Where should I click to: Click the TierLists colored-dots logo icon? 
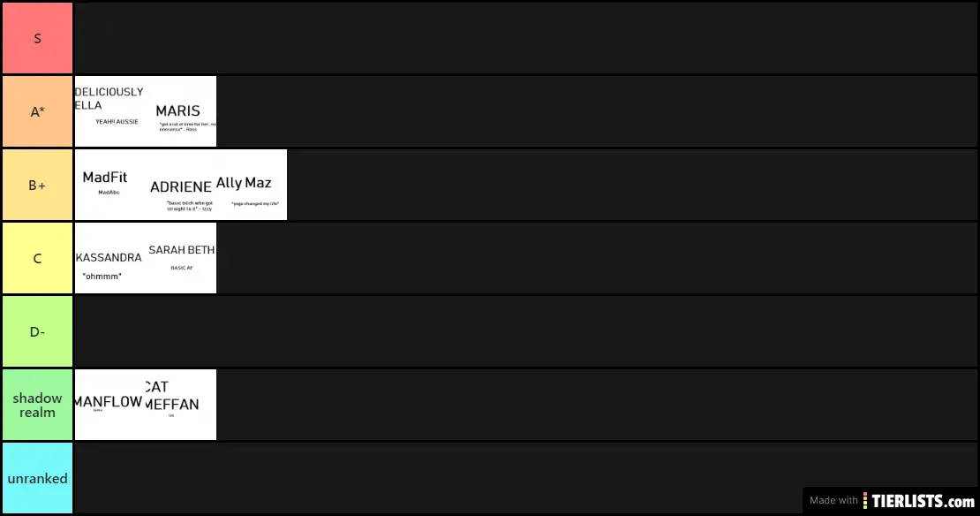point(865,501)
